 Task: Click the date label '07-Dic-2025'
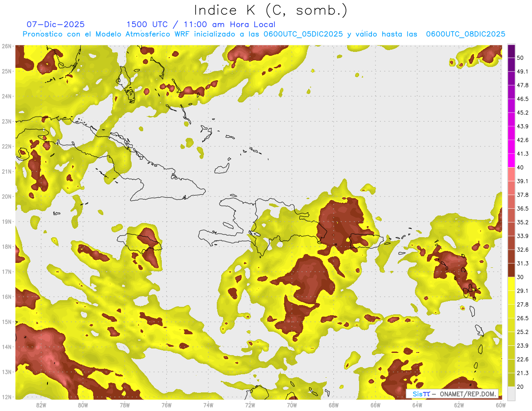tap(55, 24)
